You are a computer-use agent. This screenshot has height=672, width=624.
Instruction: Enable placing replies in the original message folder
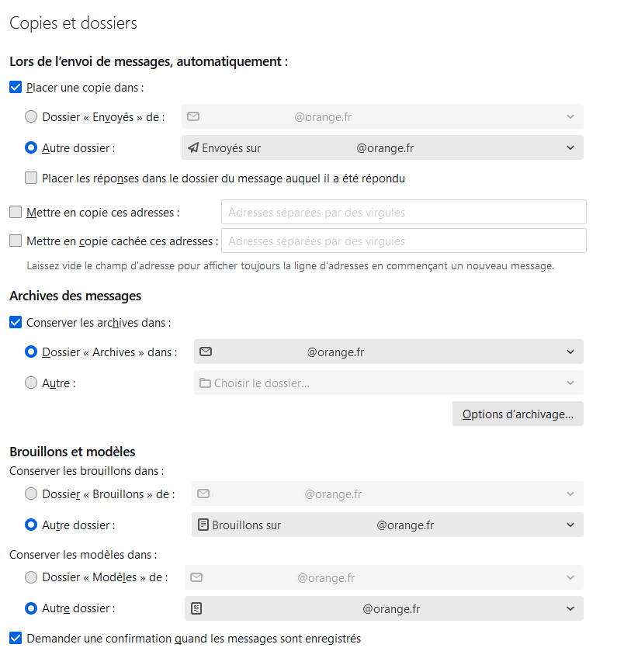point(31,178)
